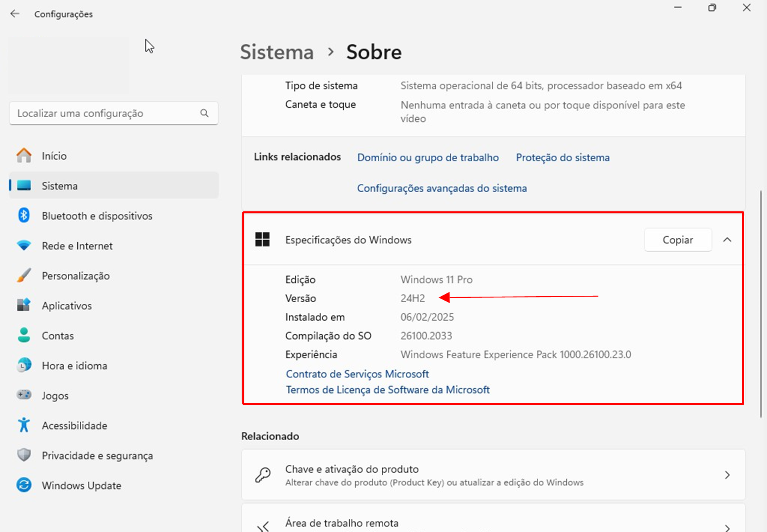Screen dimensions: 767x532
Task: Click Sistema in the breadcrumb header
Action: click(277, 52)
